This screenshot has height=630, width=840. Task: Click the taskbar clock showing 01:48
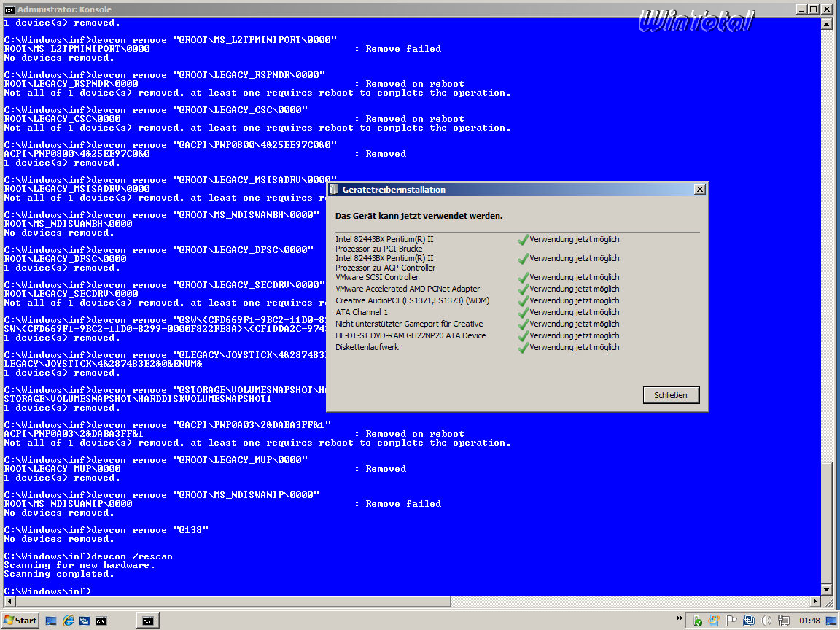tap(809, 621)
